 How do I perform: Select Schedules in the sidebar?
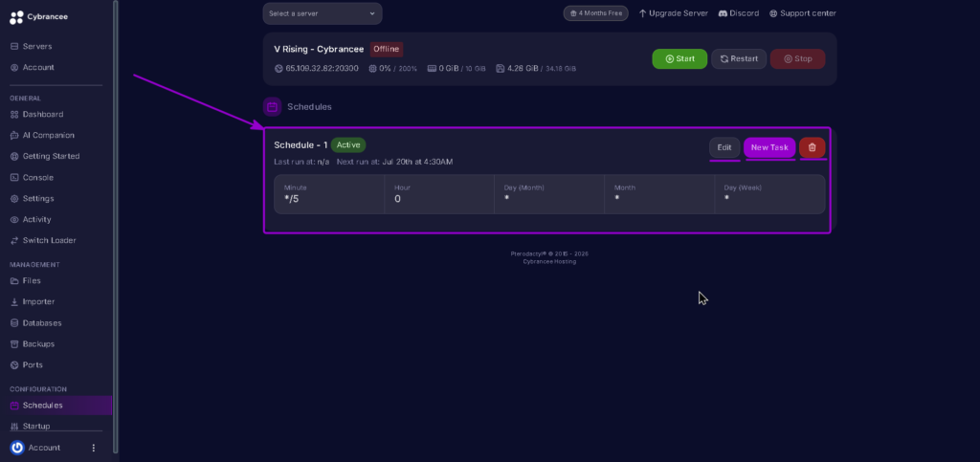click(58, 406)
